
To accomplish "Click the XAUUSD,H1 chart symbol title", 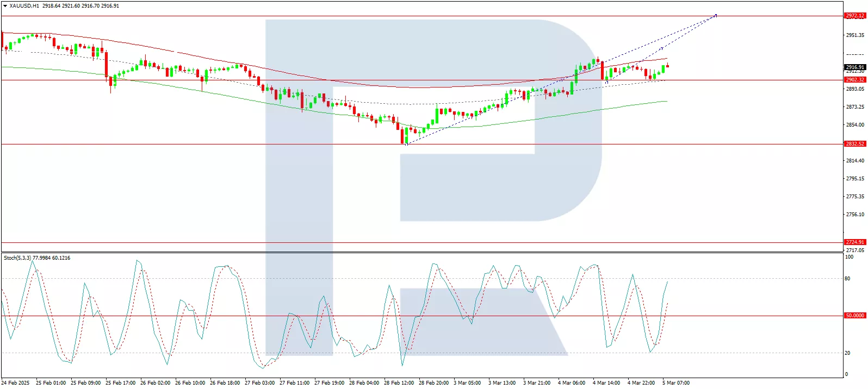I will [24, 6].
